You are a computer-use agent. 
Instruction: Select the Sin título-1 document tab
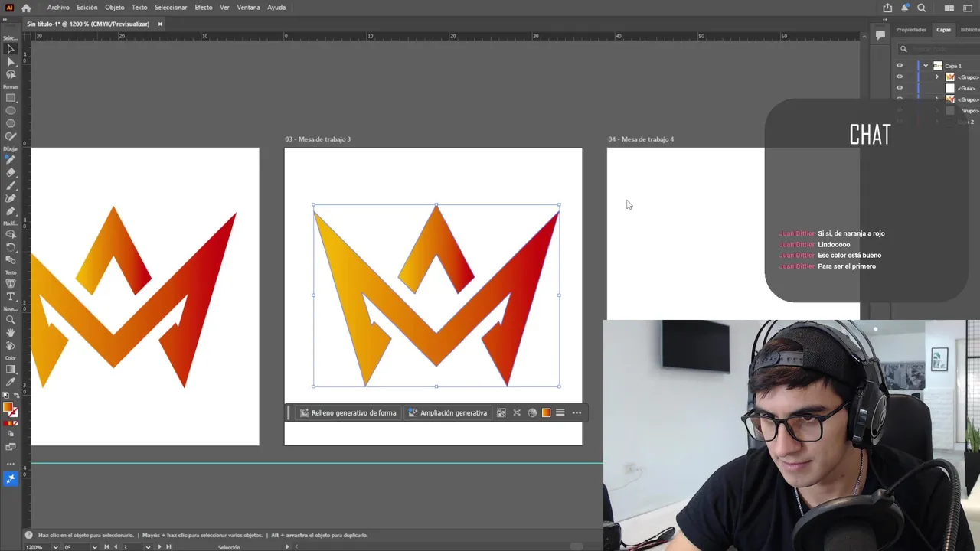[x=88, y=24]
